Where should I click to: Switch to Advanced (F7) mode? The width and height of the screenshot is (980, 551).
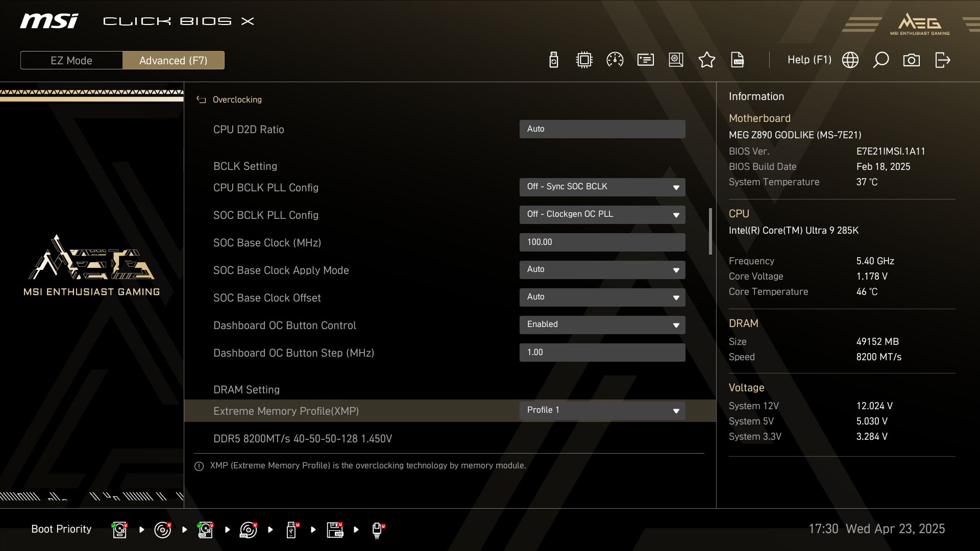[174, 60]
